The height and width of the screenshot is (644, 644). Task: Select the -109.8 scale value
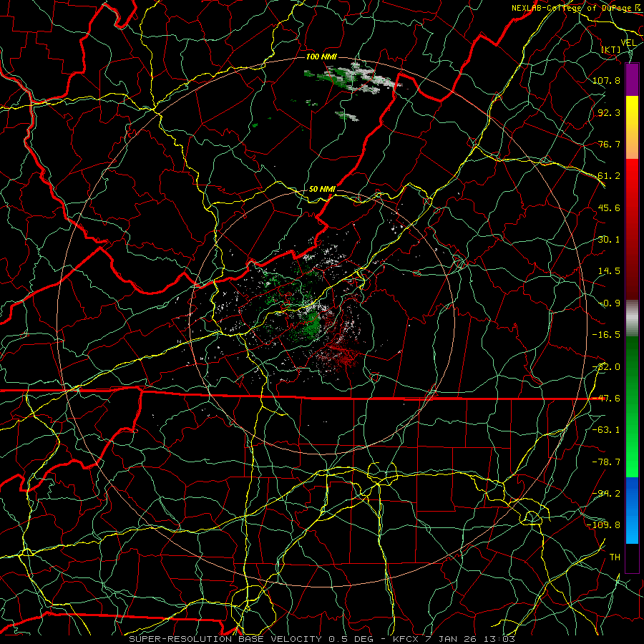tap(603, 525)
